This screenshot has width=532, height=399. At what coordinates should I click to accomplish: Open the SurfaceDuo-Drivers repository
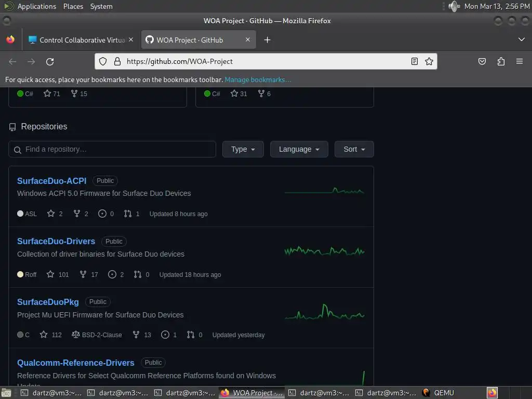click(x=56, y=241)
